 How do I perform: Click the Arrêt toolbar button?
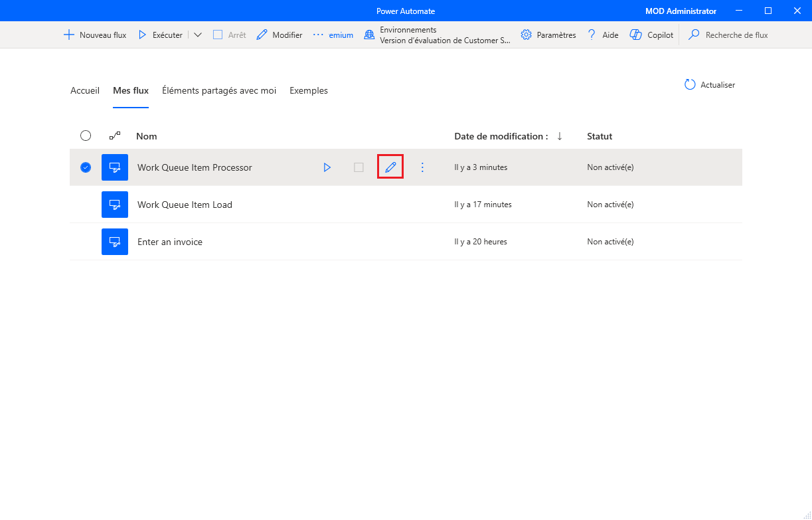coord(229,35)
